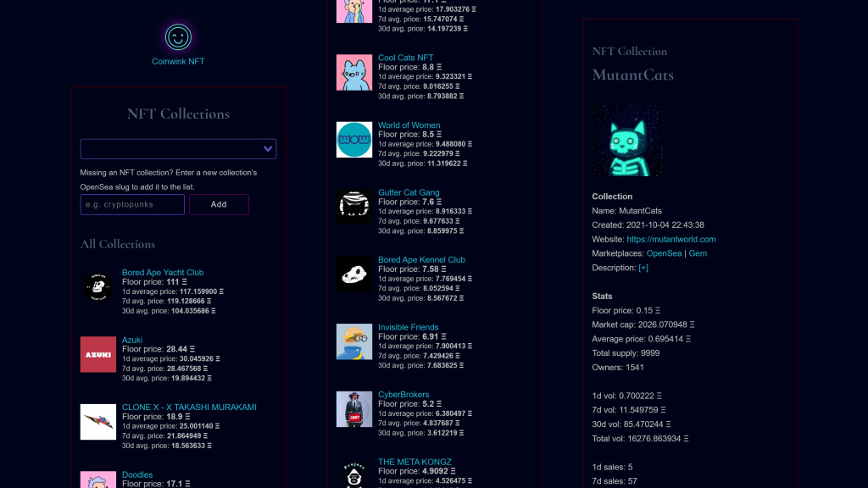Click the Cool Cats NFT thumbnail
This screenshot has width=868, height=488.
354,73
